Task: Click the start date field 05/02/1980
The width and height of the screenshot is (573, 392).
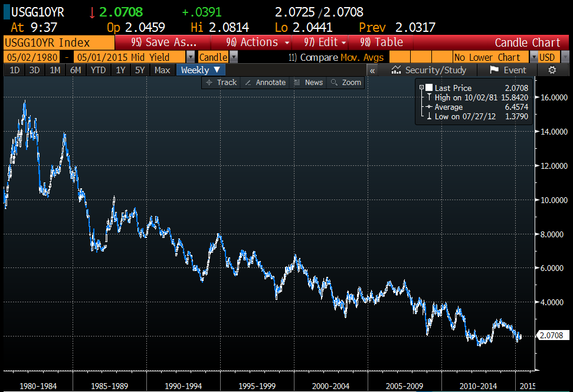Action: point(30,57)
